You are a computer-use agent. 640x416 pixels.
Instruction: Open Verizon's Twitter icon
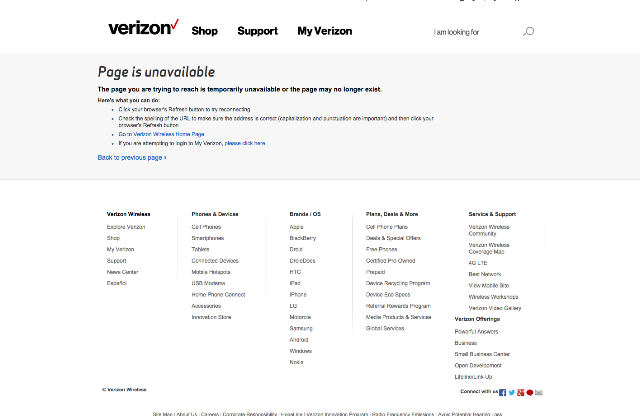(511, 392)
